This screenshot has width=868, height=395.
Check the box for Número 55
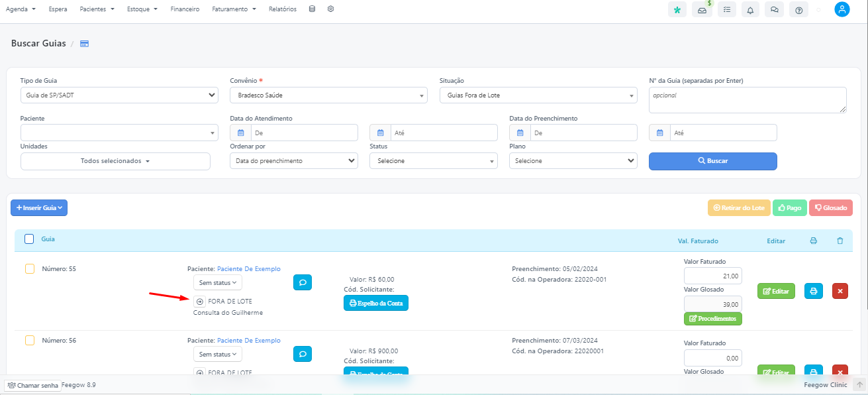pyautogui.click(x=29, y=268)
